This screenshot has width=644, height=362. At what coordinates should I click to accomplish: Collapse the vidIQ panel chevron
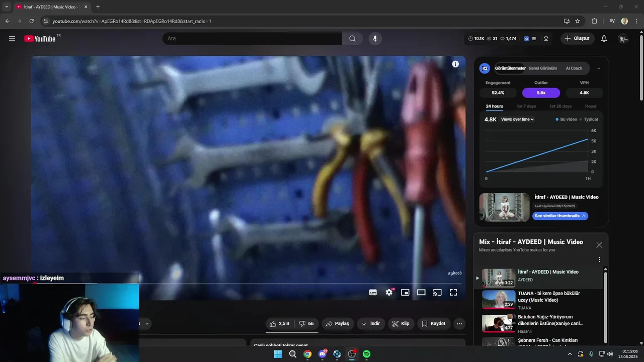(599, 68)
